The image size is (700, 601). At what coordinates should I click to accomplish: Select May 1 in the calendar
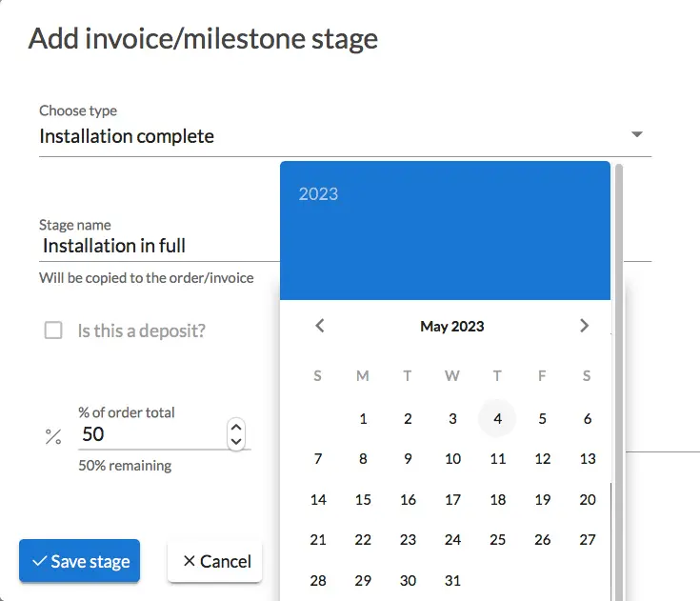tap(363, 418)
